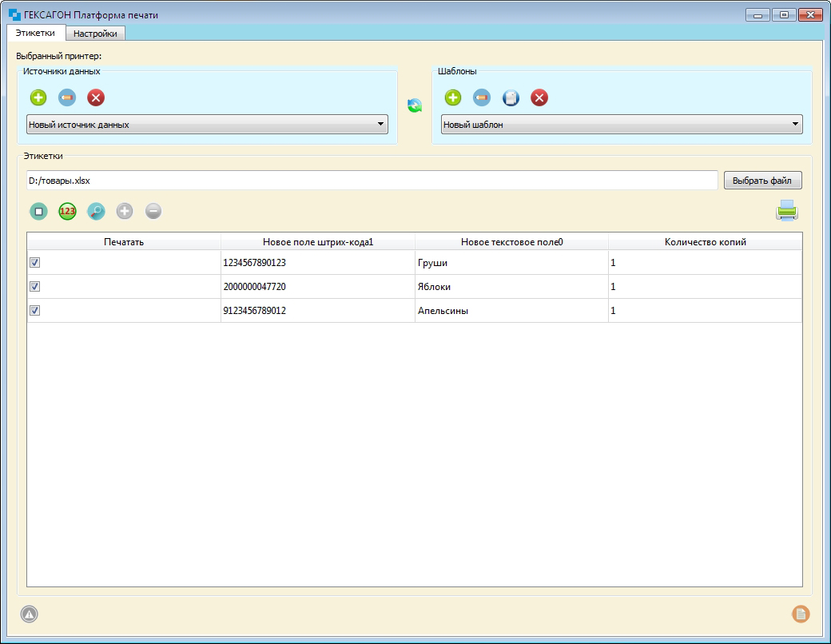This screenshot has height=644, width=831.
Task: Uncheck print checkbox for Груши row
Action: click(34, 263)
